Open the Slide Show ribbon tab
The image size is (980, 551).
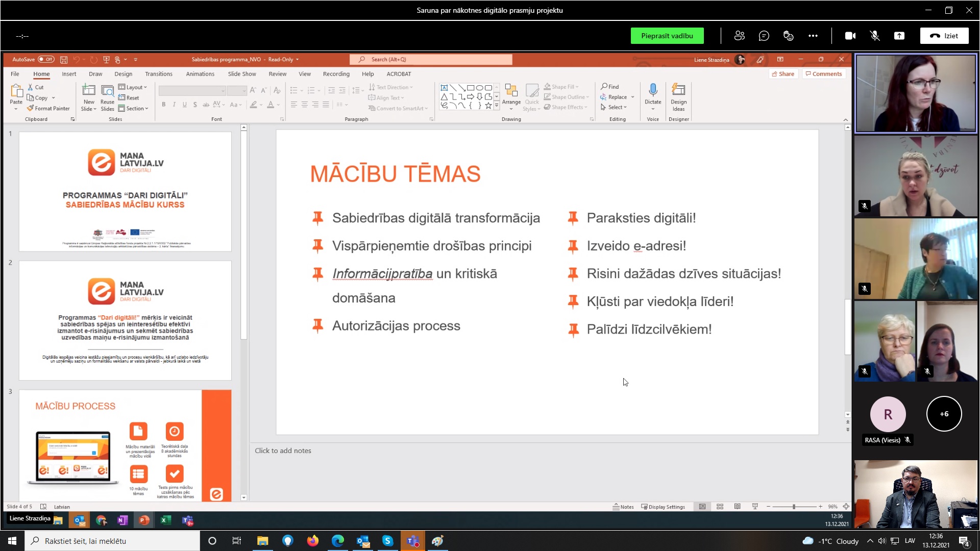point(241,74)
